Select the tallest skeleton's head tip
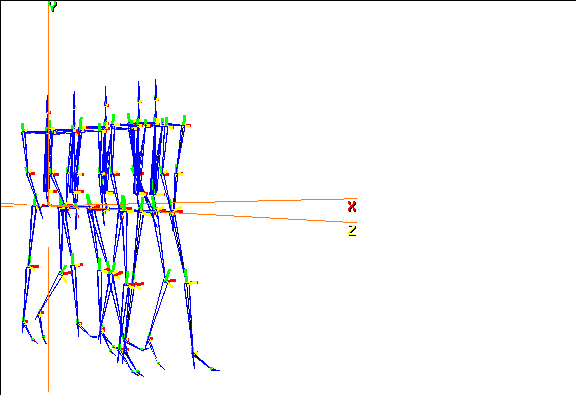Image resolution: width=576 pixels, height=395 pixels. tap(155, 81)
